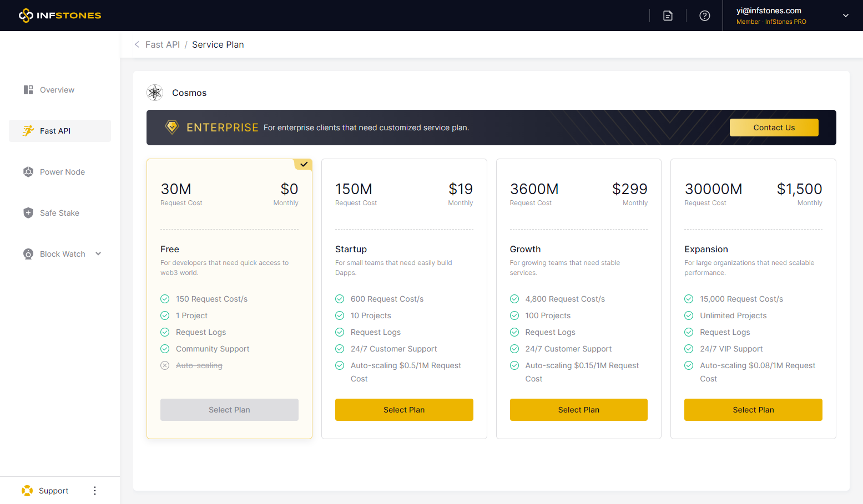The width and height of the screenshot is (863, 504).
Task: Open Block Watch in sidebar
Action: tap(60, 254)
